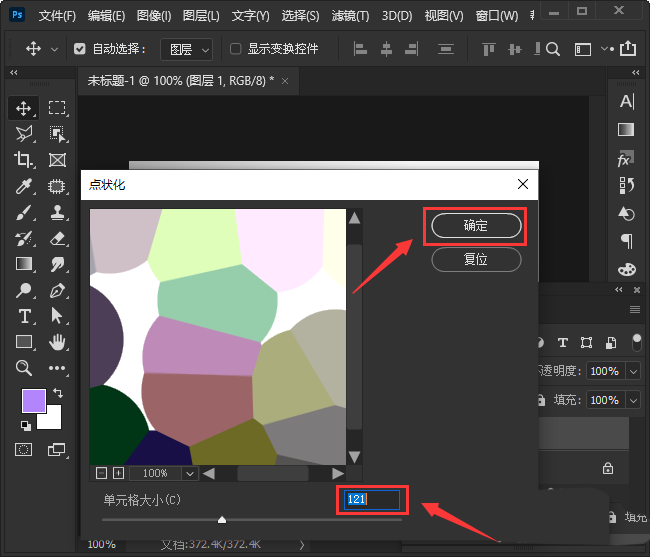Screen dimensions: 650x557
Task: Select the Move tool in toolbar
Action: pyautogui.click(x=24, y=108)
